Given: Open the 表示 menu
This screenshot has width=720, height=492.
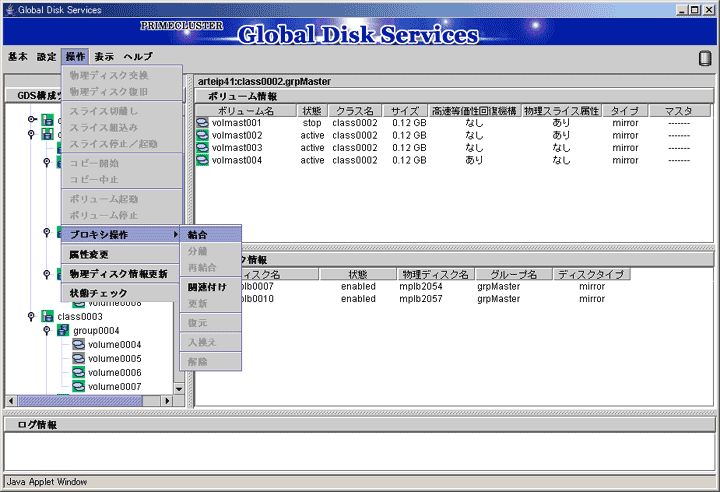Looking at the screenshot, I should click(x=104, y=57).
